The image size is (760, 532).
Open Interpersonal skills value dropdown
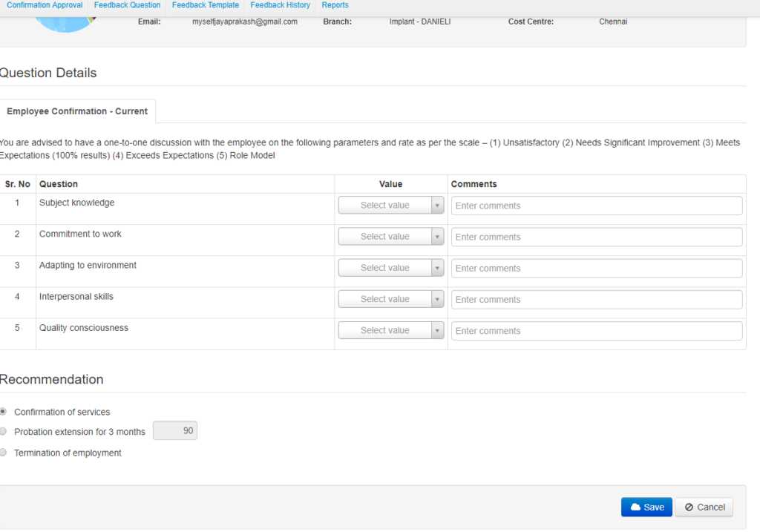pyautogui.click(x=390, y=299)
